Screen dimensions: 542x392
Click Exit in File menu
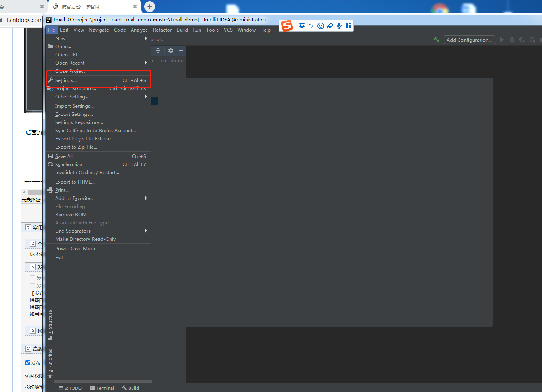coord(98,257)
